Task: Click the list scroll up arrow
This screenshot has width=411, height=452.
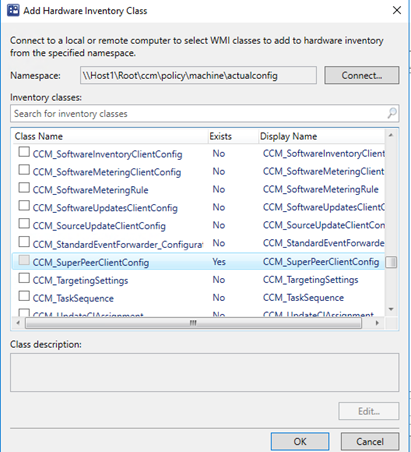Action: (391, 135)
